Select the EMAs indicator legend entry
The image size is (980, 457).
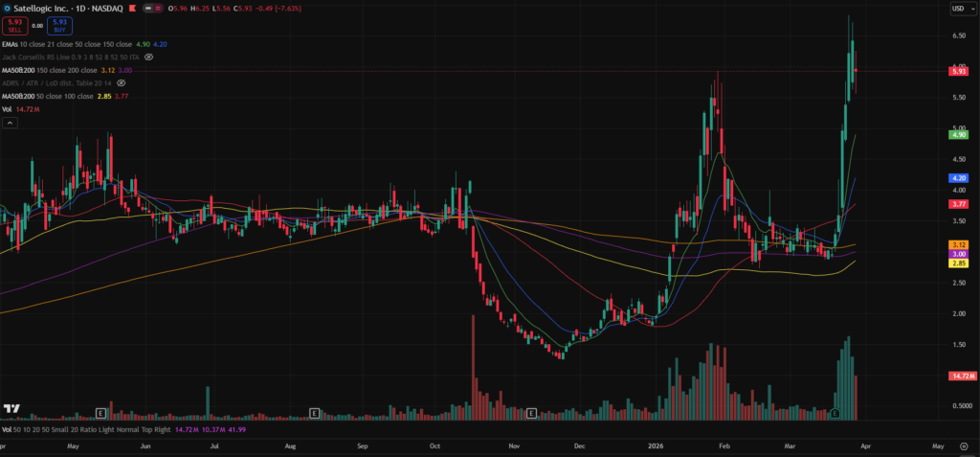[x=11, y=43]
